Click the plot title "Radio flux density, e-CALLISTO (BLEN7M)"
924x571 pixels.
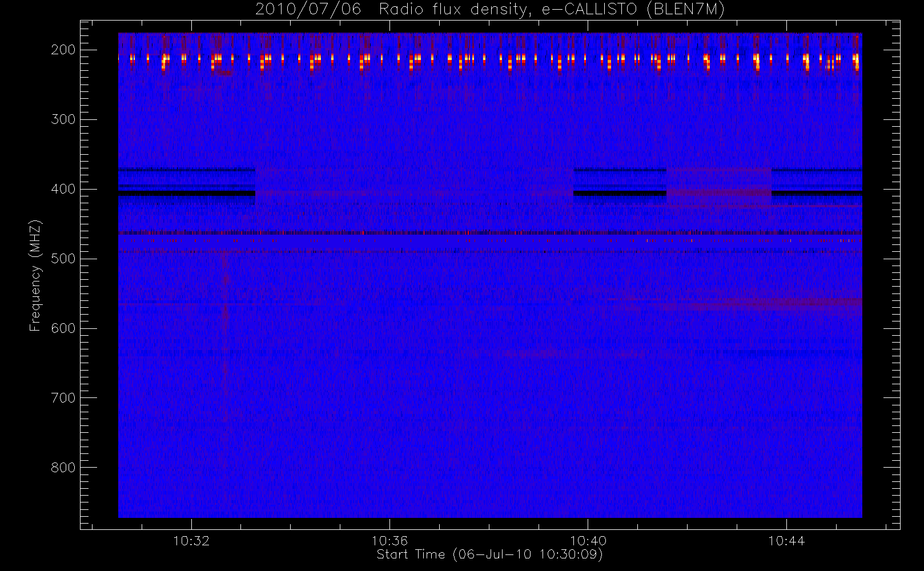coord(552,10)
